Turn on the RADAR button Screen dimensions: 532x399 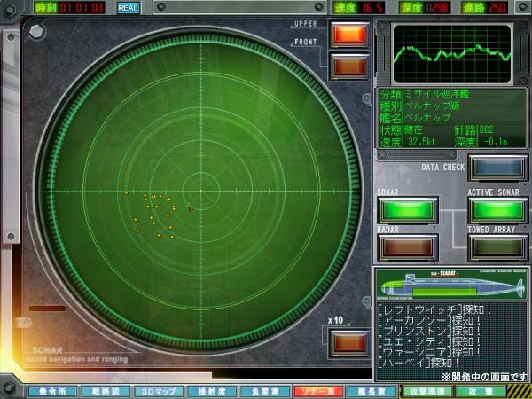tap(407, 246)
